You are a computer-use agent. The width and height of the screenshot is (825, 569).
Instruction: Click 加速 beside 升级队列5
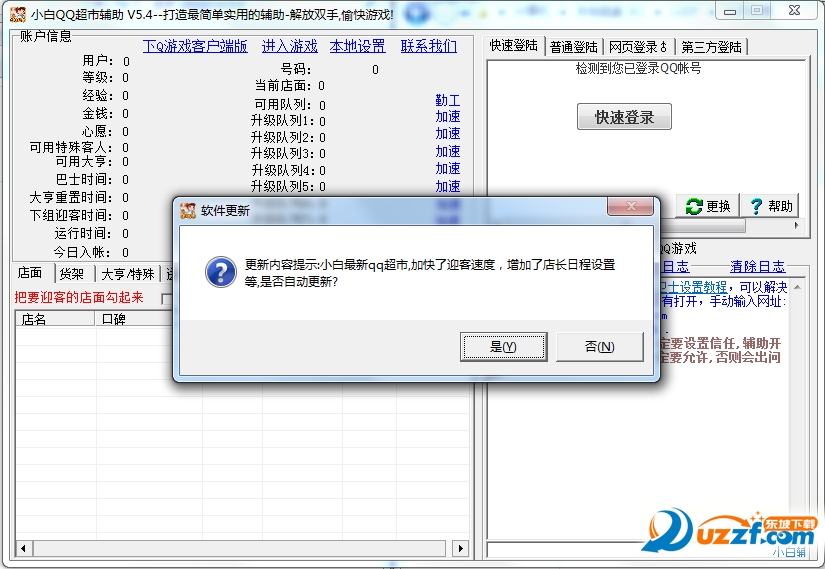448,186
